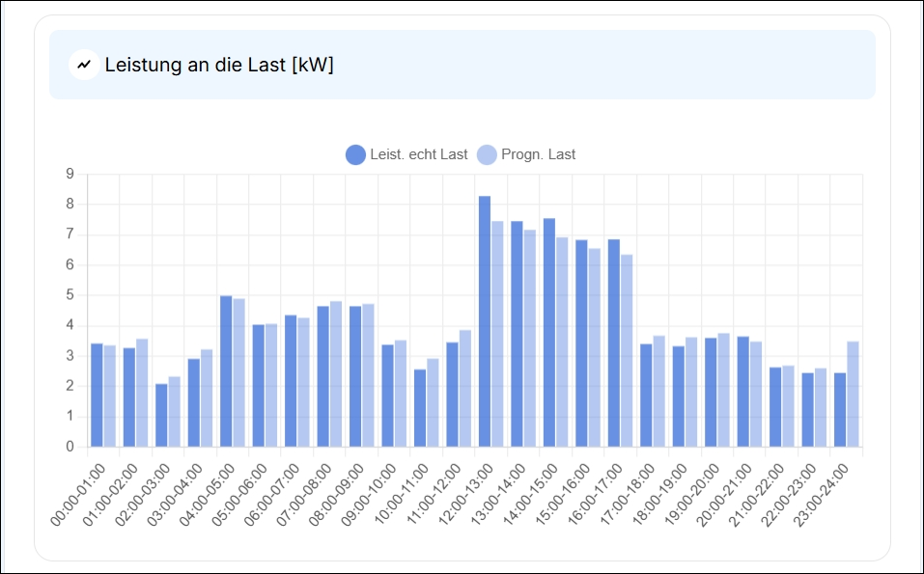Click the 'Leistung an die Last [kW]' title

click(x=219, y=65)
